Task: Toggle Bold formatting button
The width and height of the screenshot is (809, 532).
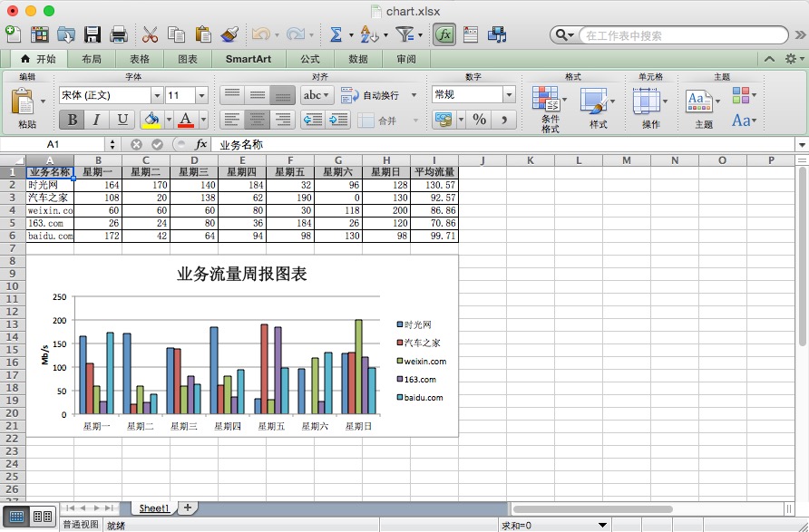Action: click(72, 120)
